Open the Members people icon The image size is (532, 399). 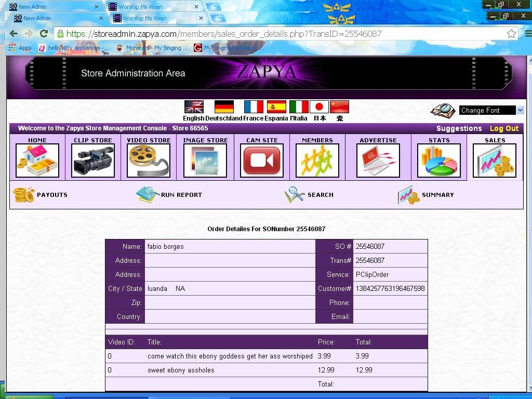317,161
